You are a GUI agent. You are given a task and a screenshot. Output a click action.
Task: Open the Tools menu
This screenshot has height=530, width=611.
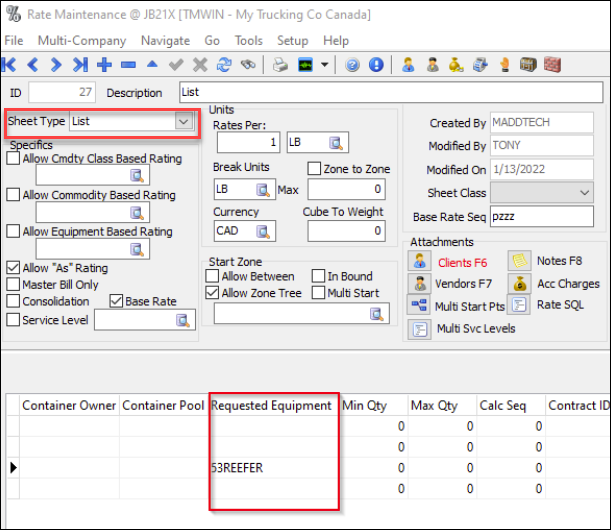[x=248, y=41]
